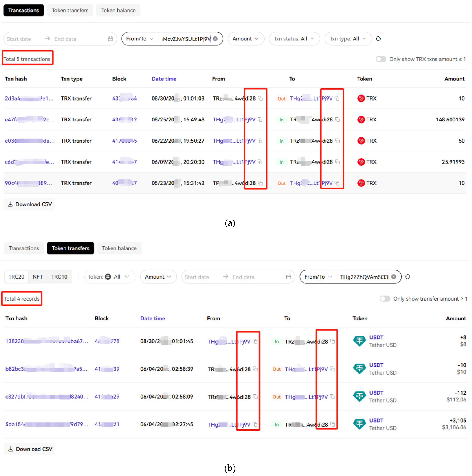Viewport: 472px width, 476px height.
Task: Click refresh icon in Token transfers panel
Action: [408, 277]
